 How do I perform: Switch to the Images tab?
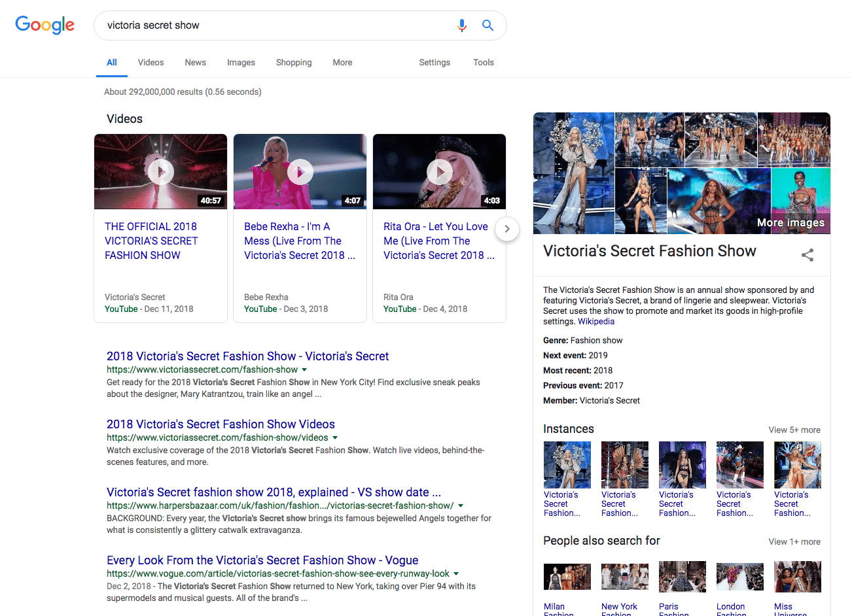(x=241, y=63)
